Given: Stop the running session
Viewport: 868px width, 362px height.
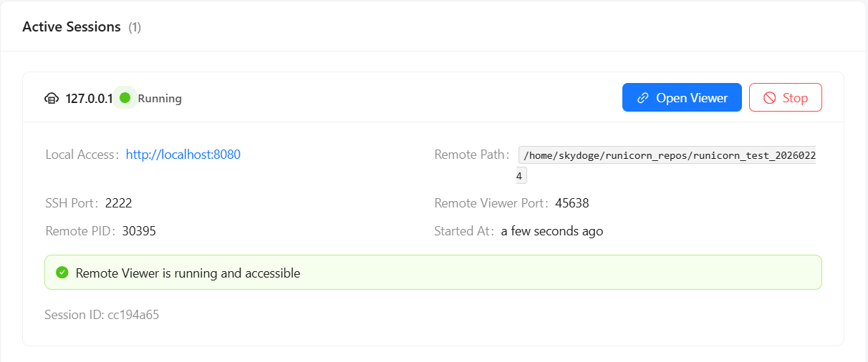Looking at the screenshot, I should pyautogui.click(x=785, y=98).
